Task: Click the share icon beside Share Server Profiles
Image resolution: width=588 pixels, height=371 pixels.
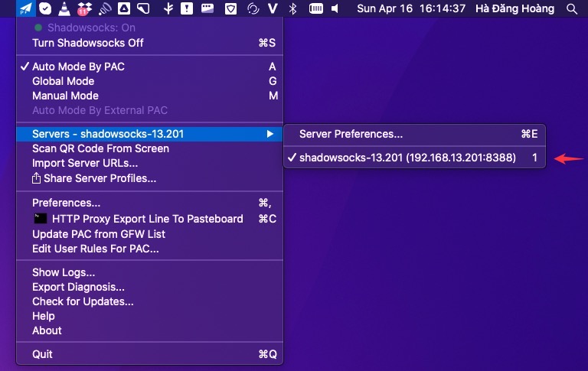Action: 36,178
